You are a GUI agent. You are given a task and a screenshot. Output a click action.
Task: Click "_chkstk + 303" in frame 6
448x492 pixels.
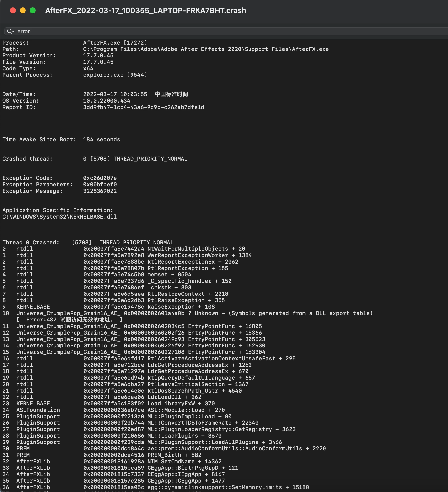pos(169,287)
